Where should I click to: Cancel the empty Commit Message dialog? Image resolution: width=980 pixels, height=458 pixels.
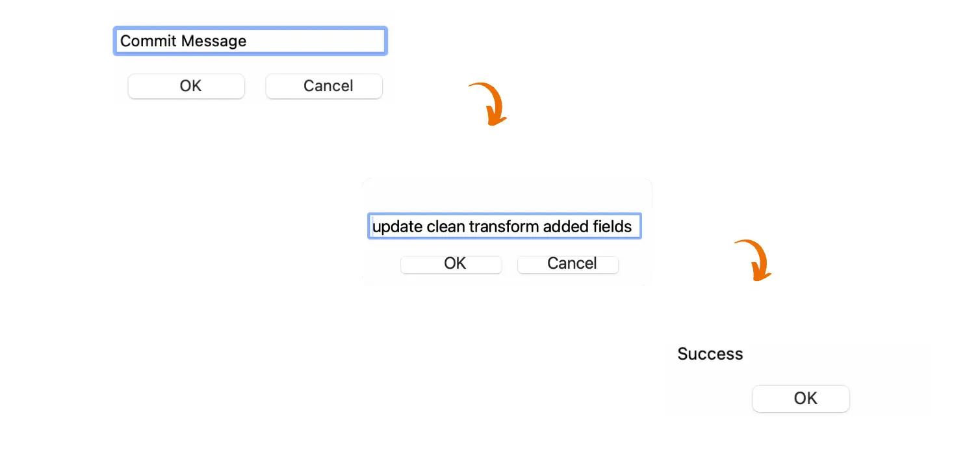[x=324, y=86]
